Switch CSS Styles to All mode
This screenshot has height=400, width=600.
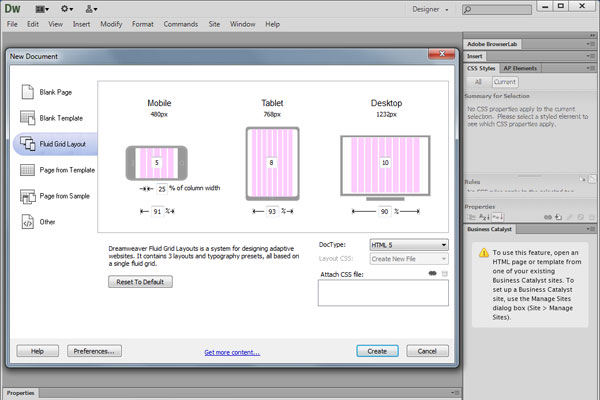coord(479,82)
